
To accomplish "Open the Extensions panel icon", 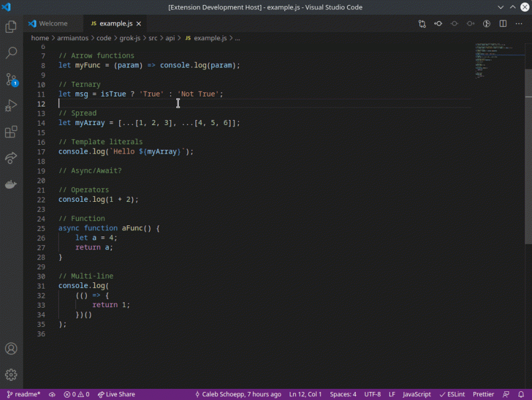I will [11, 131].
